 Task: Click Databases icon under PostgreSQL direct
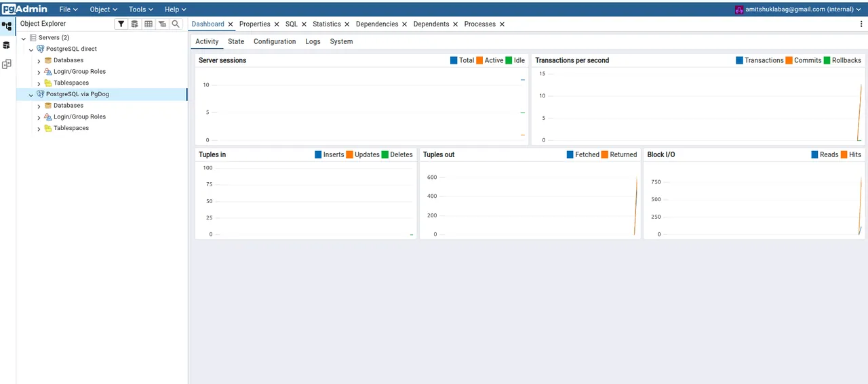[48, 60]
